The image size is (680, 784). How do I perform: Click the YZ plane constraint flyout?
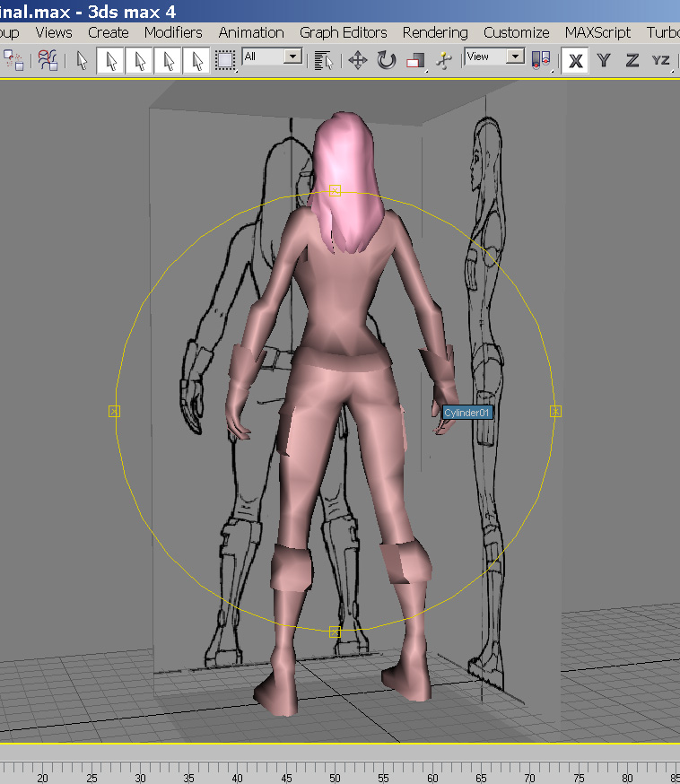pos(661,60)
